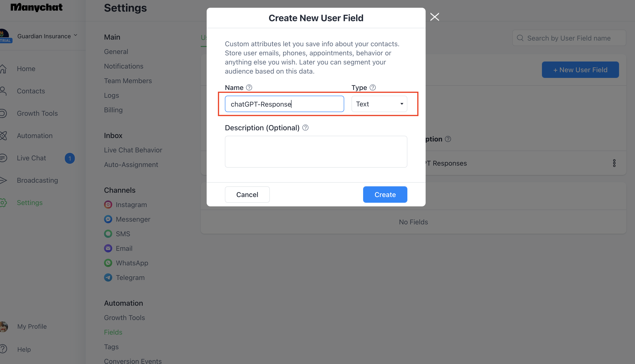The width and height of the screenshot is (635, 364).
Task: Click into the Description text area
Action: pos(316,152)
